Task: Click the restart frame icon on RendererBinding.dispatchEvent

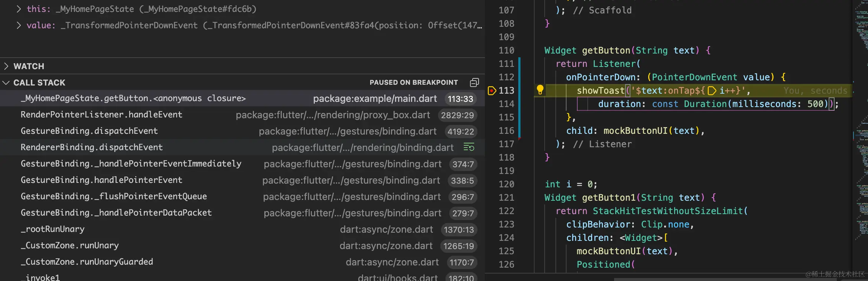Action: tap(469, 147)
